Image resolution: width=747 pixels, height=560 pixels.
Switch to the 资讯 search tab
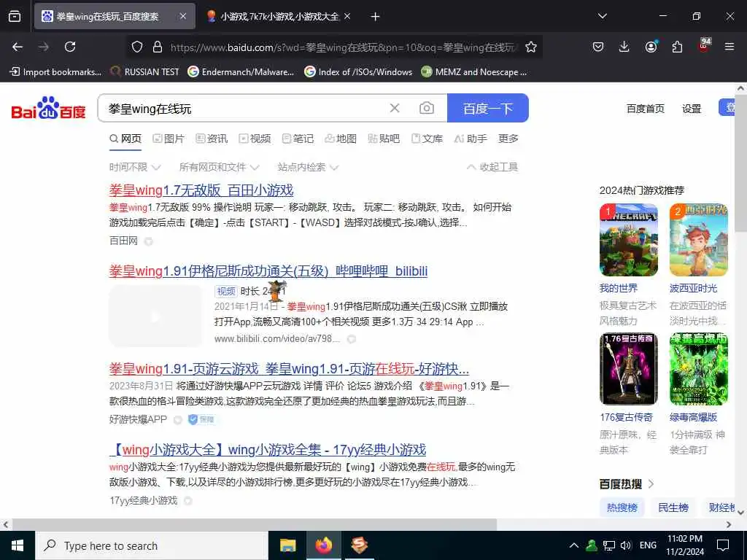[x=212, y=139]
